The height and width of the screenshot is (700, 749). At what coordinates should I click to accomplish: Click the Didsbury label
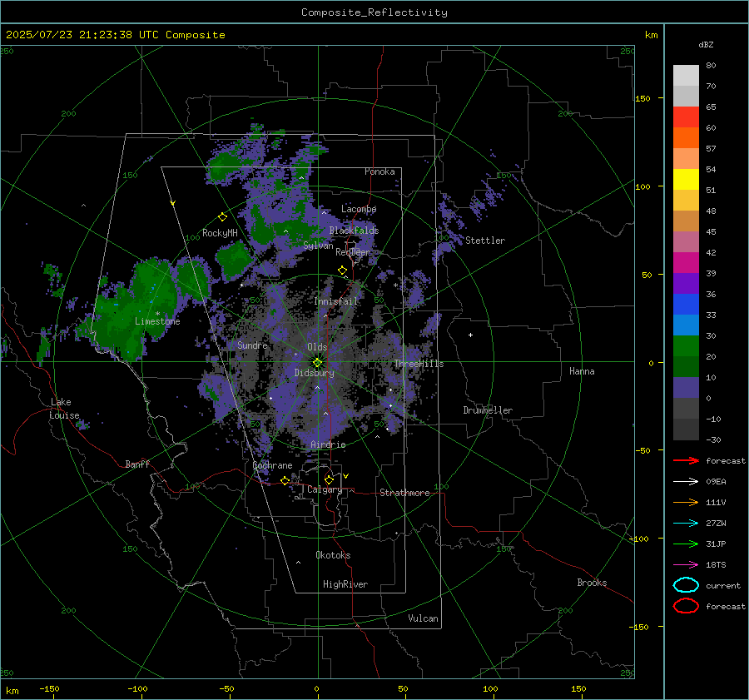314,373
